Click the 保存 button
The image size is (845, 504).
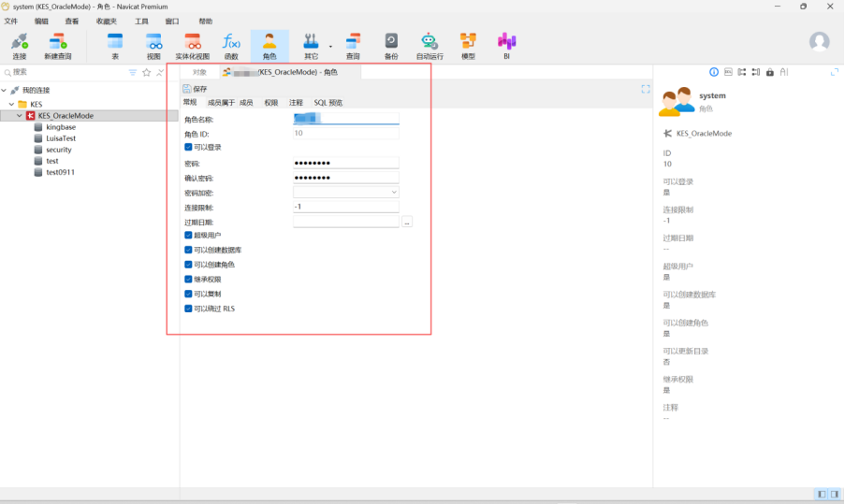[195, 89]
